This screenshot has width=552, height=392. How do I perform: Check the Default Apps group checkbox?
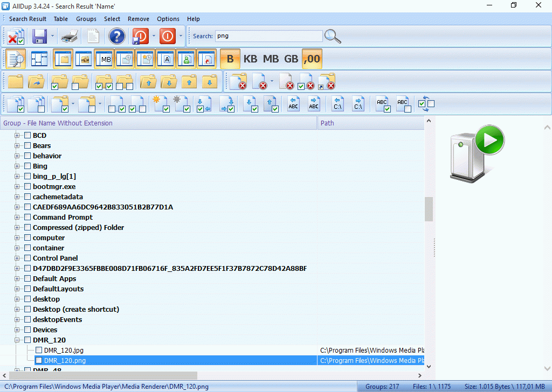click(27, 278)
